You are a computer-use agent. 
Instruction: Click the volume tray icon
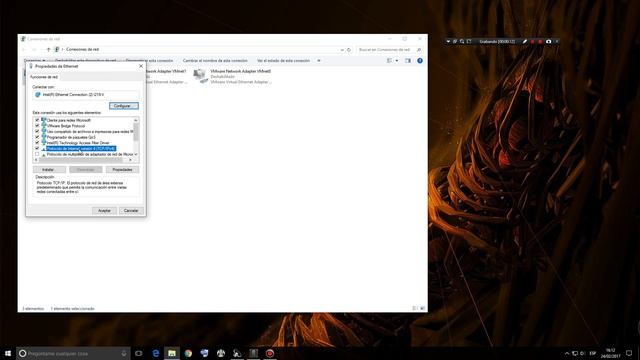tap(582, 353)
